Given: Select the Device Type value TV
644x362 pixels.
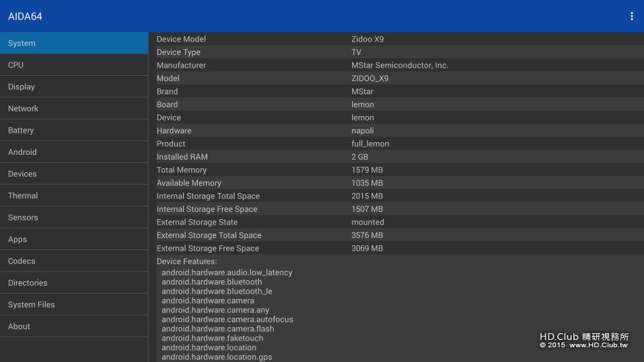Looking at the screenshot, I should click(x=356, y=52).
